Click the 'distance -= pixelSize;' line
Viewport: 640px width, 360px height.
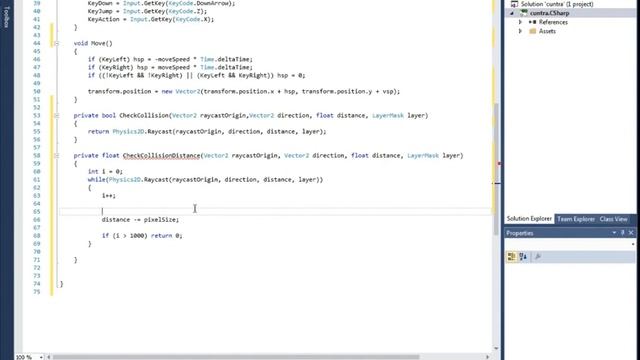[x=140, y=220]
